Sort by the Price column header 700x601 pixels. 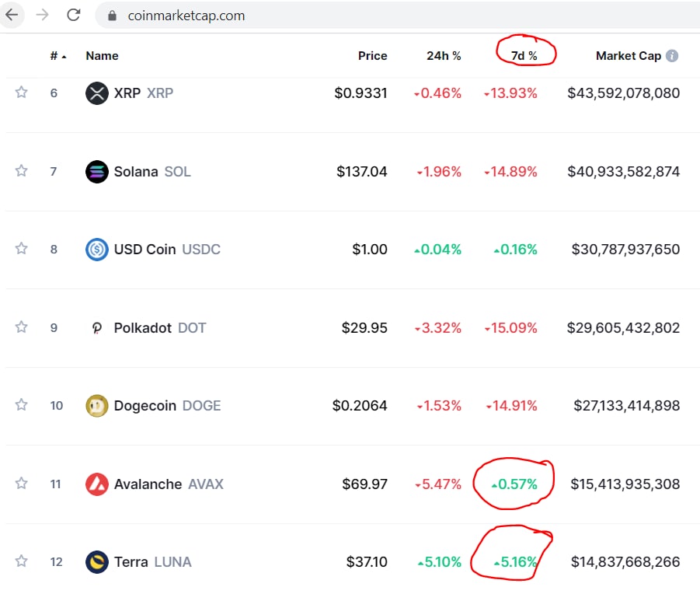tap(372, 56)
